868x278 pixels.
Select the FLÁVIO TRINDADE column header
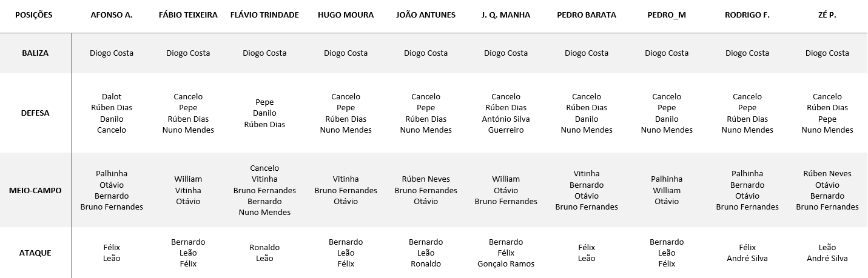(x=264, y=15)
